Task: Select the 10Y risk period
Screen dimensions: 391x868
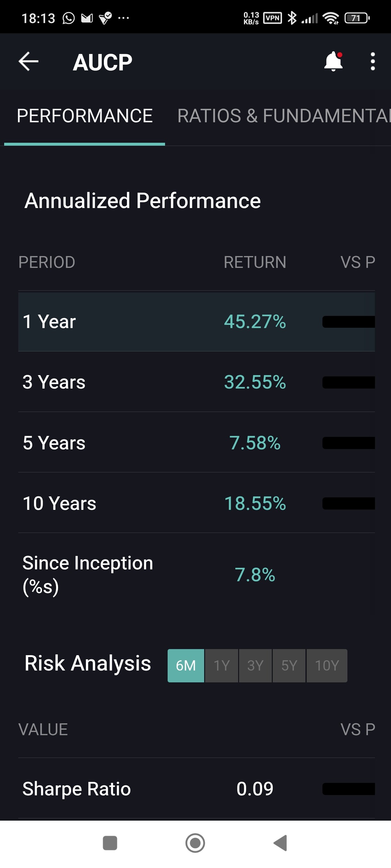Action: click(327, 665)
